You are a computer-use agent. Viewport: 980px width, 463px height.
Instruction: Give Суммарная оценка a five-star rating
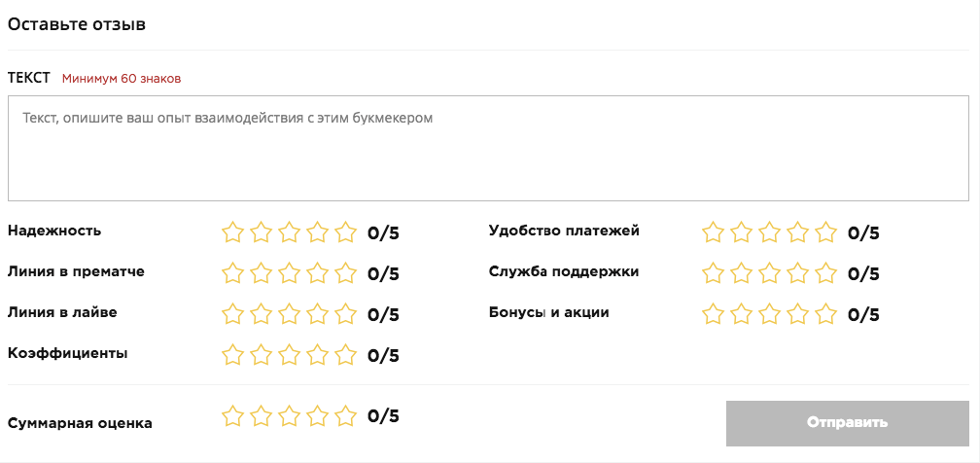[x=345, y=416]
